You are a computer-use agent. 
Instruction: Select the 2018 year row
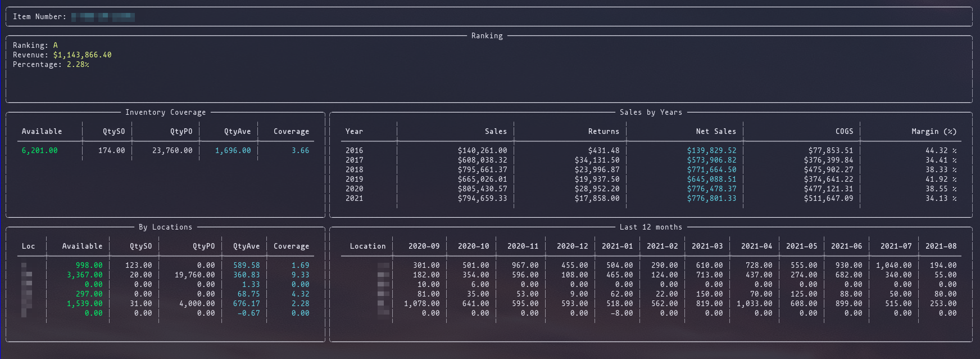click(651, 170)
